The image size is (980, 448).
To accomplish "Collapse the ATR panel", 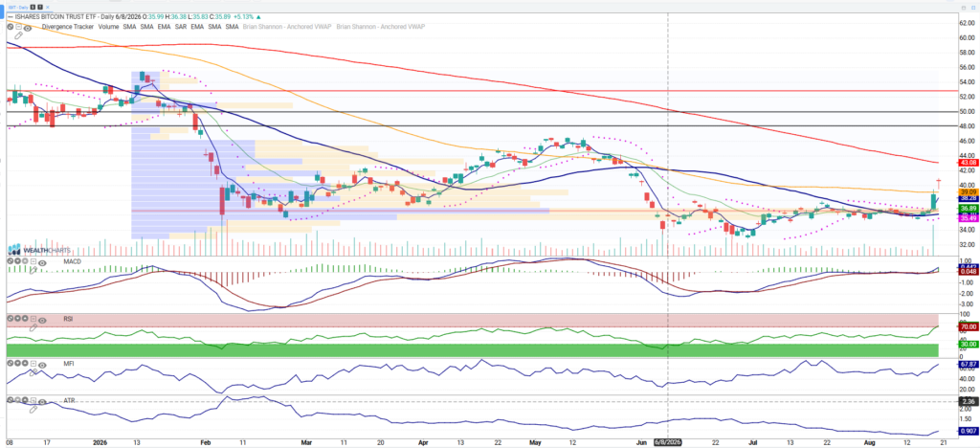I will [33, 400].
